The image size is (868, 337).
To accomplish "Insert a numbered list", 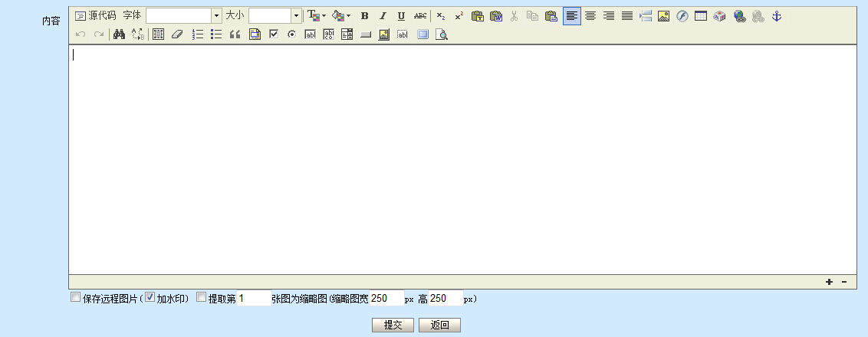I will click(198, 34).
